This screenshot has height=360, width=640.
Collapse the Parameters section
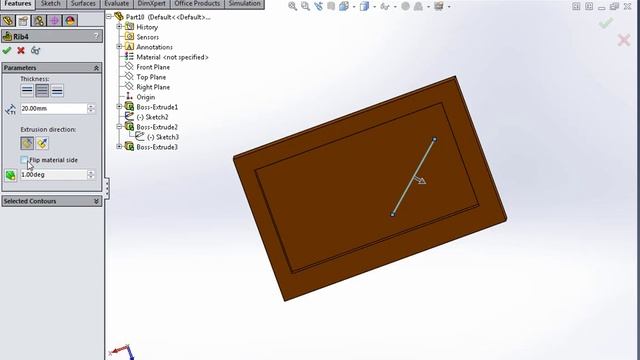pos(96,68)
